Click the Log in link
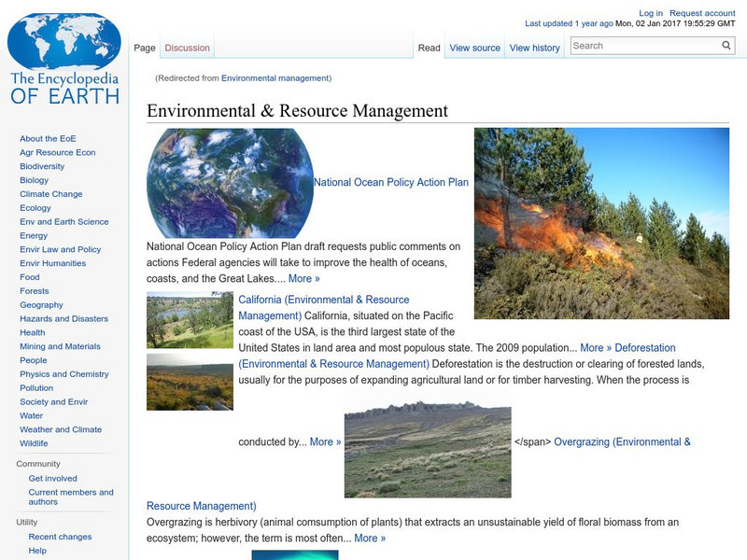Image resolution: width=747 pixels, height=560 pixels. pyautogui.click(x=651, y=13)
